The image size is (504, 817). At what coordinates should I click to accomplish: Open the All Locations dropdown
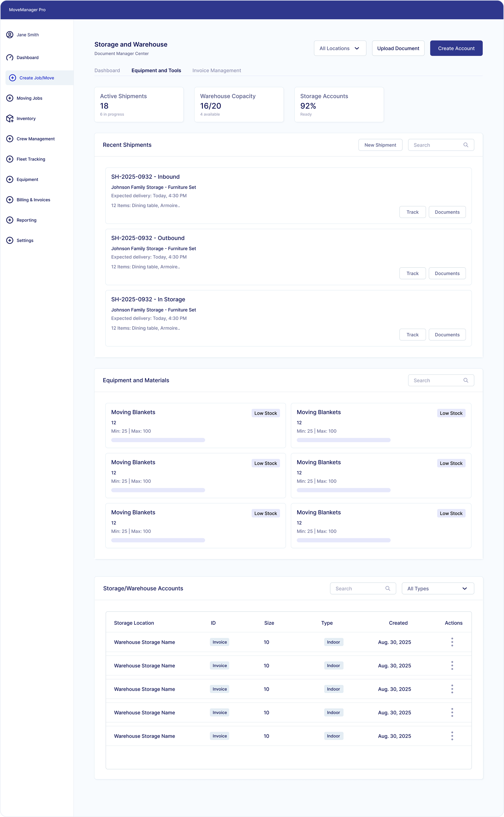[x=340, y=48]
